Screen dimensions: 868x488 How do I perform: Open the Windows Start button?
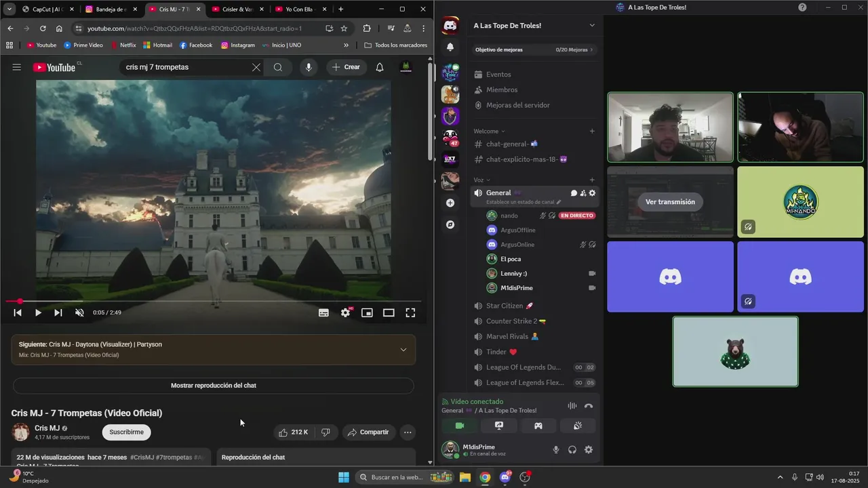click(344, 477)
